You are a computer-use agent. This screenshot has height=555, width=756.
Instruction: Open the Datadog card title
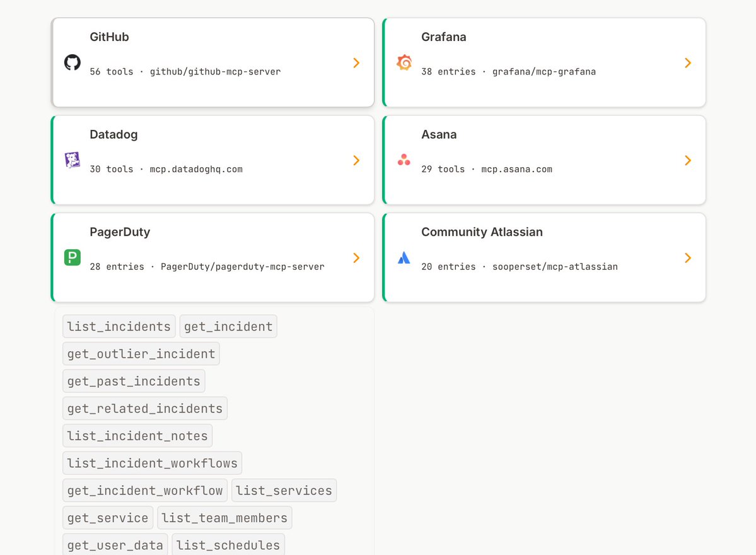point(113,134)
